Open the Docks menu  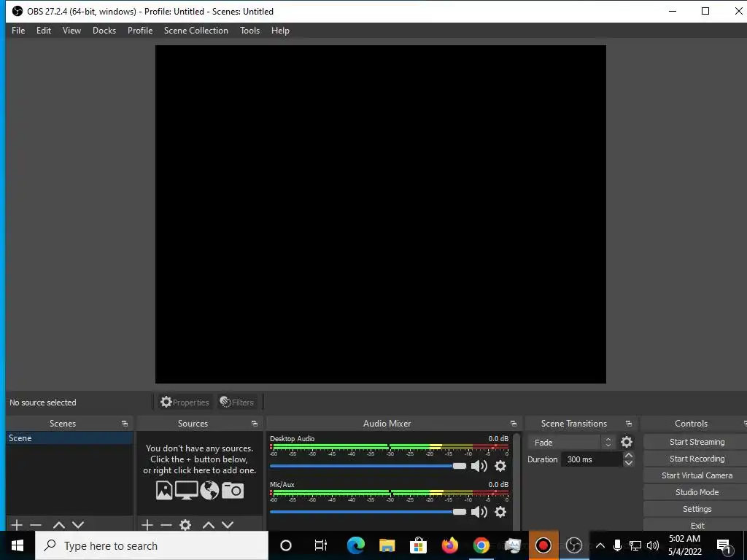(104, 31)
